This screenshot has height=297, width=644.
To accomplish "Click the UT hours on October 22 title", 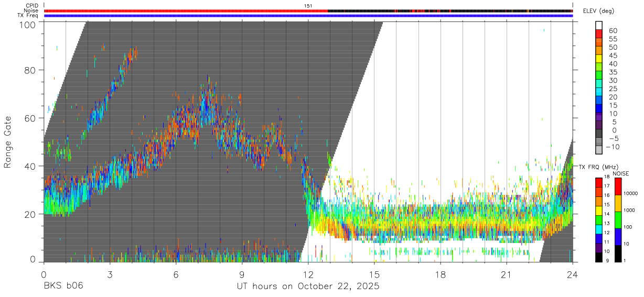I will click(x=308, y=287).
